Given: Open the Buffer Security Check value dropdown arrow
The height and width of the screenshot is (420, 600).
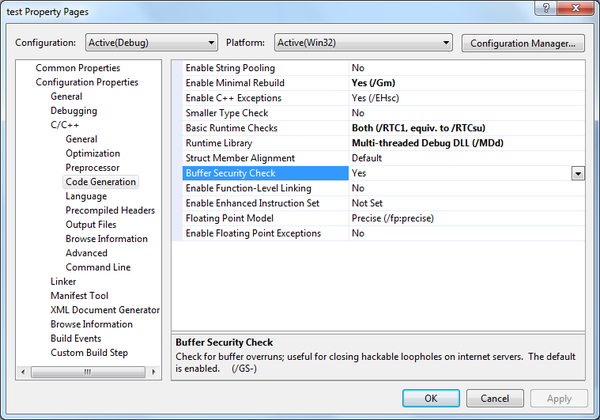Looking at the screenshot, I should click(x=578, y=173).
